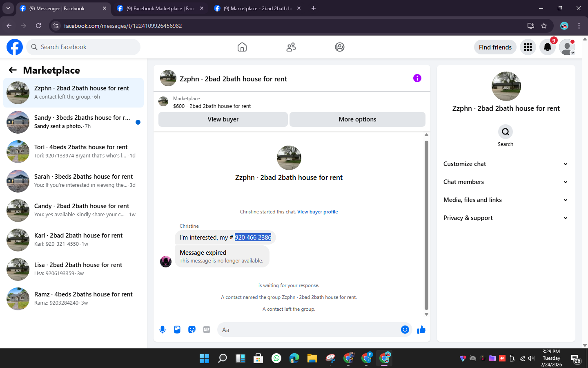Switch to Marketplace - 2bad 2bath tab
The image size is (588, 368).
(257, 8)
